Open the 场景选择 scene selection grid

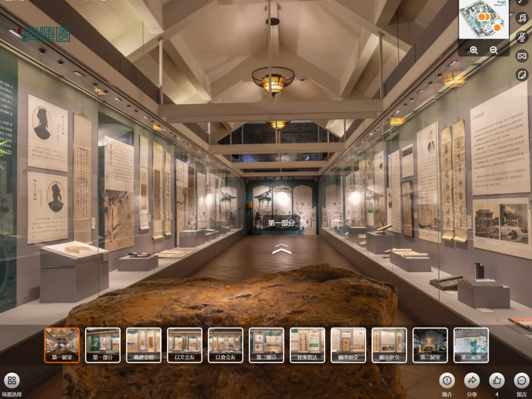tap(12, 380)
